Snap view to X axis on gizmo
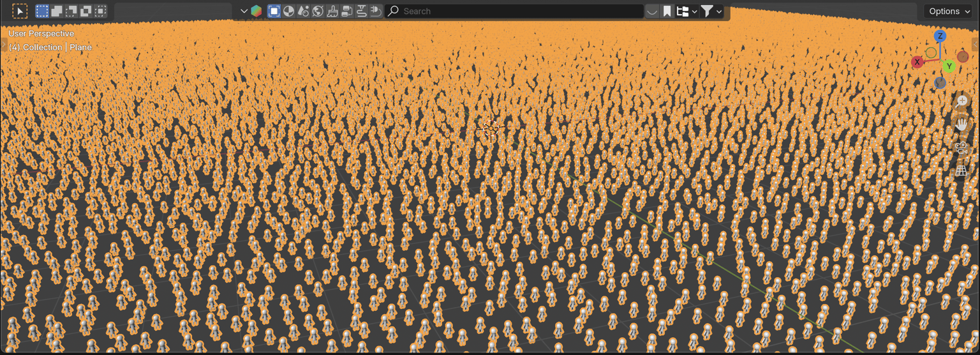This screenshot has width=980, height=355. coord(917,62)
